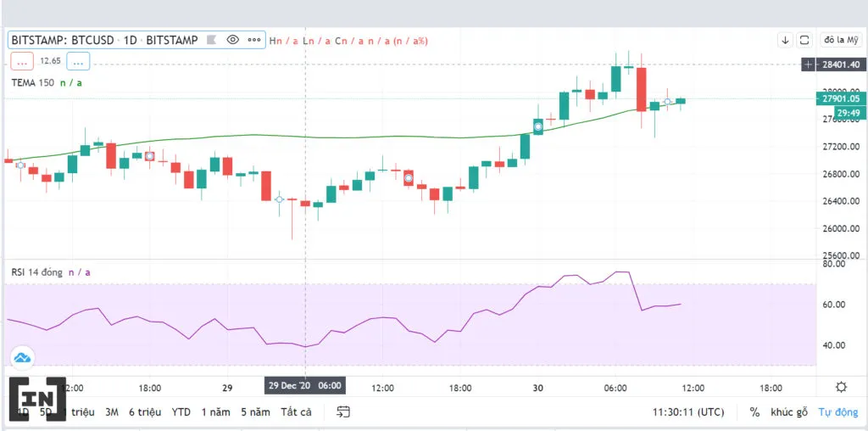Click the down arrow icon top right

pos(785,40)
